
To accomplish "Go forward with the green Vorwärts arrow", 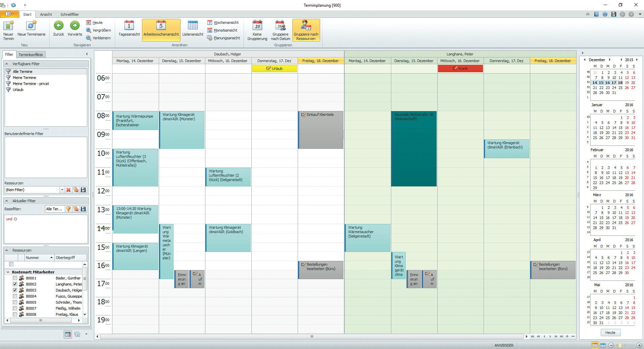I will click(75, 26).
